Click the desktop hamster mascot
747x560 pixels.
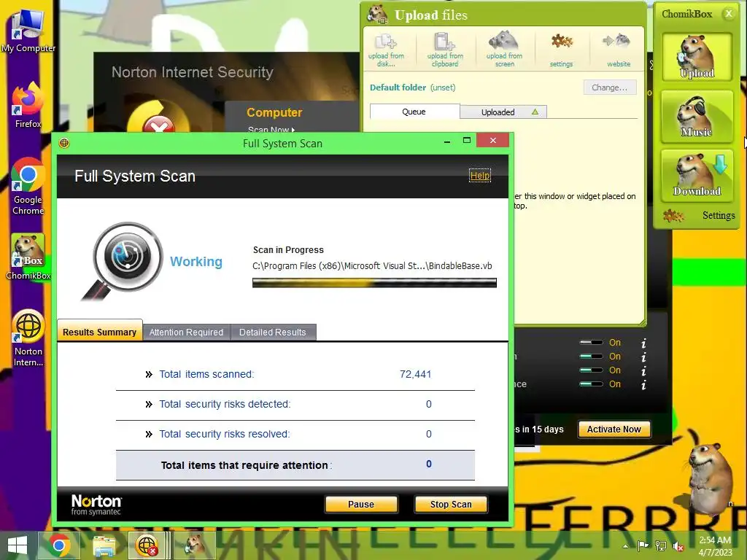(x=708, y=480)
